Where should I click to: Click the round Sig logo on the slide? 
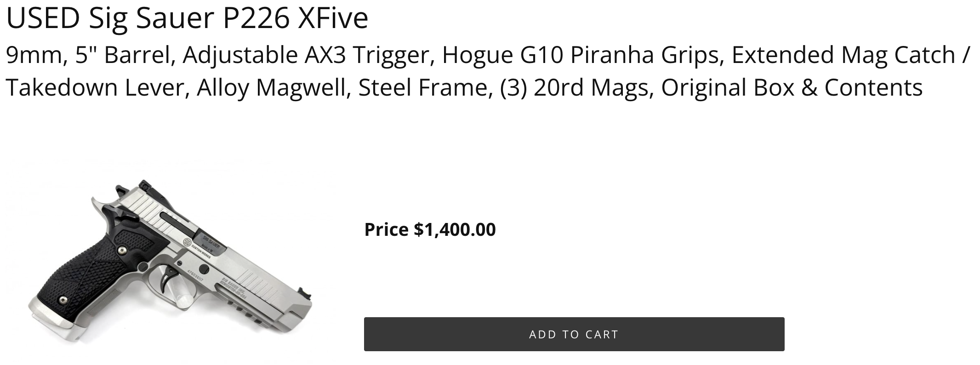(x=188, y=242)
